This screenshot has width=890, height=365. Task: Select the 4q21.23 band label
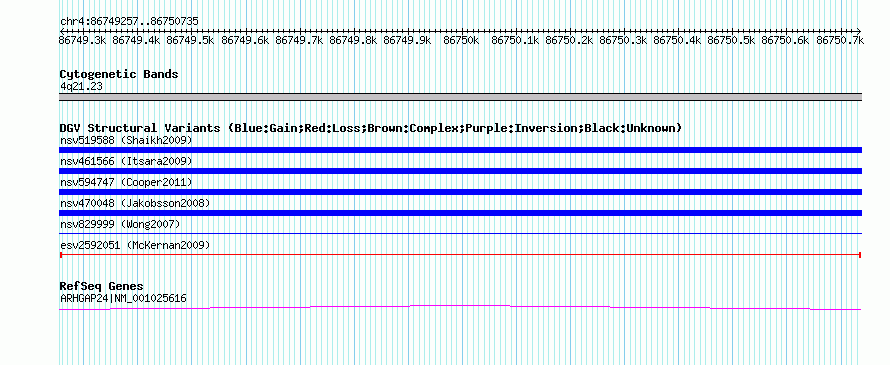click(x=81, y=87)
